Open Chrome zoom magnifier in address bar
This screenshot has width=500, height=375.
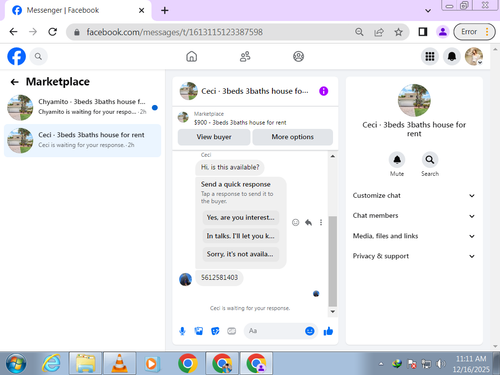[x=359, y=32]
